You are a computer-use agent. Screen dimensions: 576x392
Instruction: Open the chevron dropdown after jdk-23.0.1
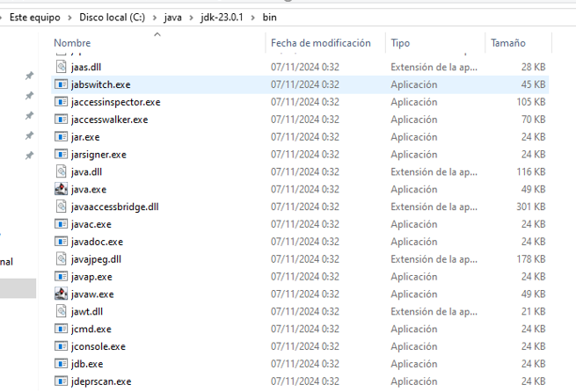point(254,18)
